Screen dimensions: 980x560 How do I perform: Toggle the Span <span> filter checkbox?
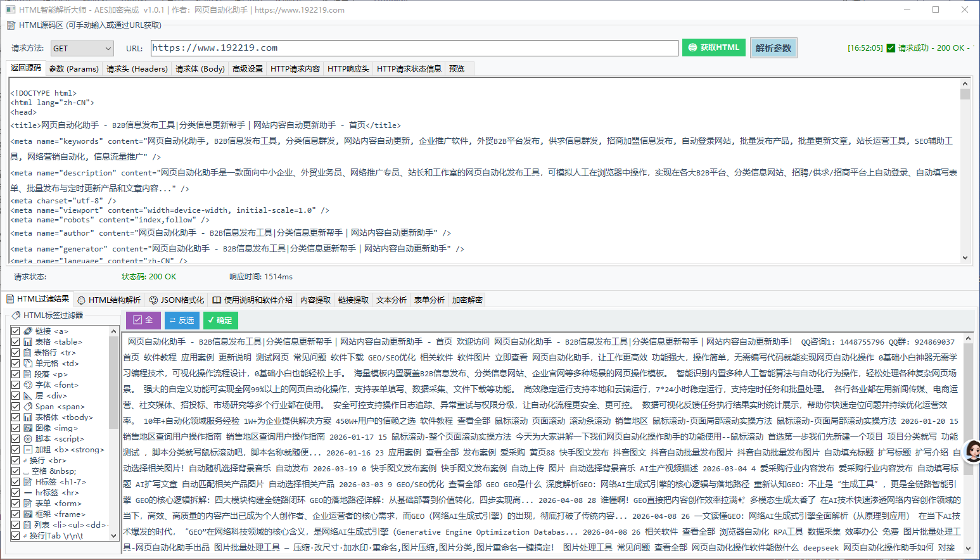15,406
